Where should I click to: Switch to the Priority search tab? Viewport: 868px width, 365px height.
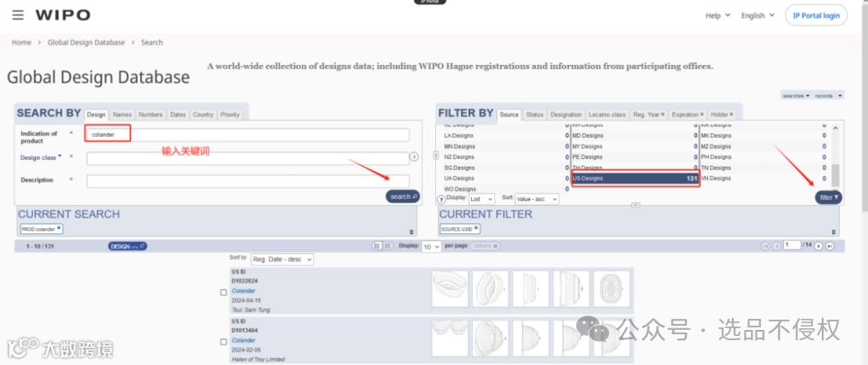tap(230, 115)
